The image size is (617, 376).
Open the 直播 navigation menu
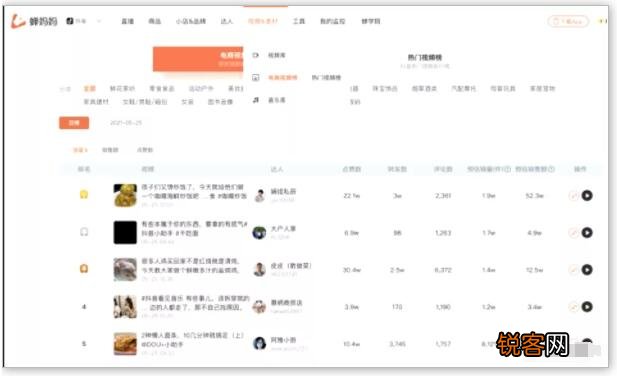tap(127, 21)
